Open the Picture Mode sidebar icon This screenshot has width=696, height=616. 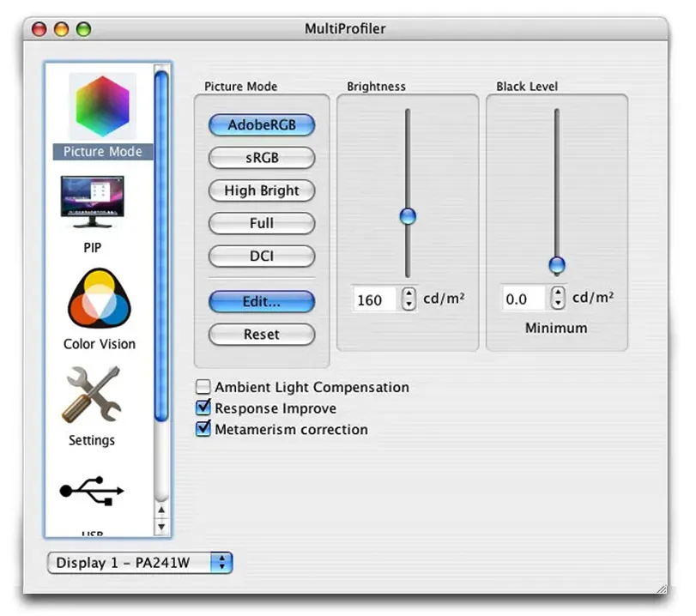click(x=102, y=106)
